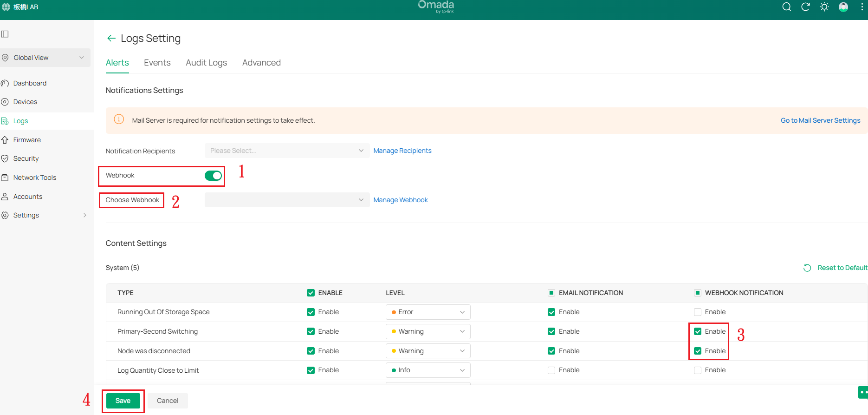
Task: Uncheck email notification for Node was disconnected
Action: 551,351
